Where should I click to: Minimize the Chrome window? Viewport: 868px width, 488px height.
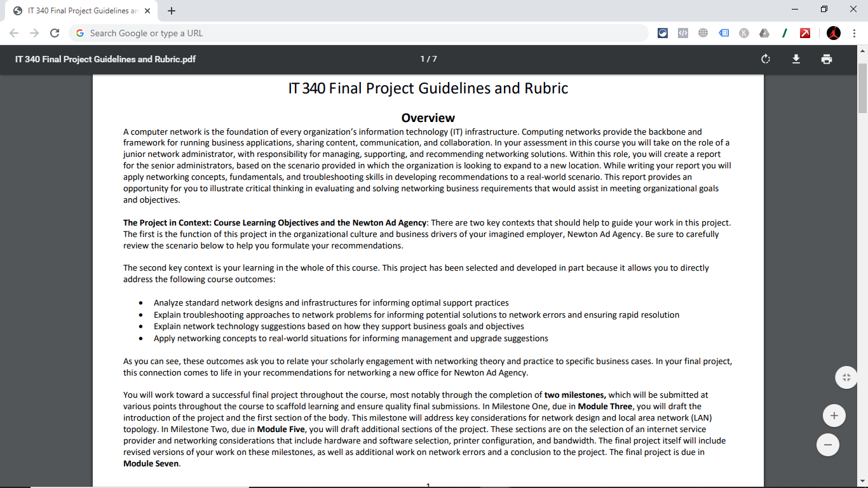coord(795,10)
